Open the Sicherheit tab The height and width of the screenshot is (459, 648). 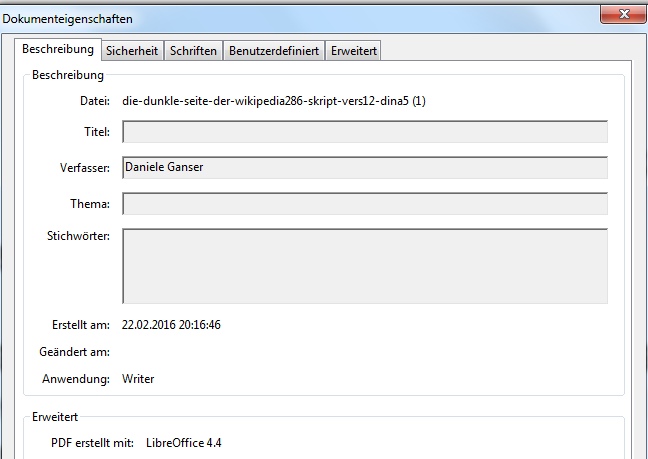coord(132,51)
